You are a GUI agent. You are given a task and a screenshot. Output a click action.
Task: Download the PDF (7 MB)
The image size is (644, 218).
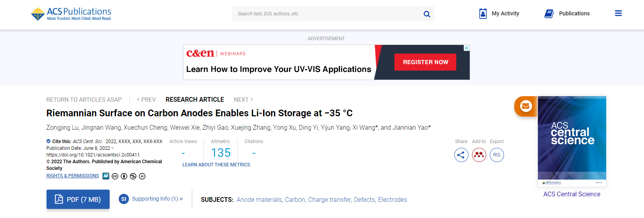tap(78, 199)
